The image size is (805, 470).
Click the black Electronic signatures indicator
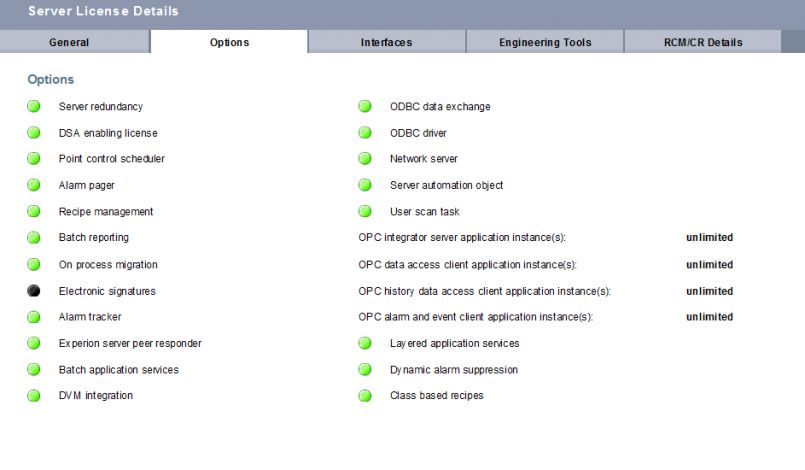click(34, 291)
